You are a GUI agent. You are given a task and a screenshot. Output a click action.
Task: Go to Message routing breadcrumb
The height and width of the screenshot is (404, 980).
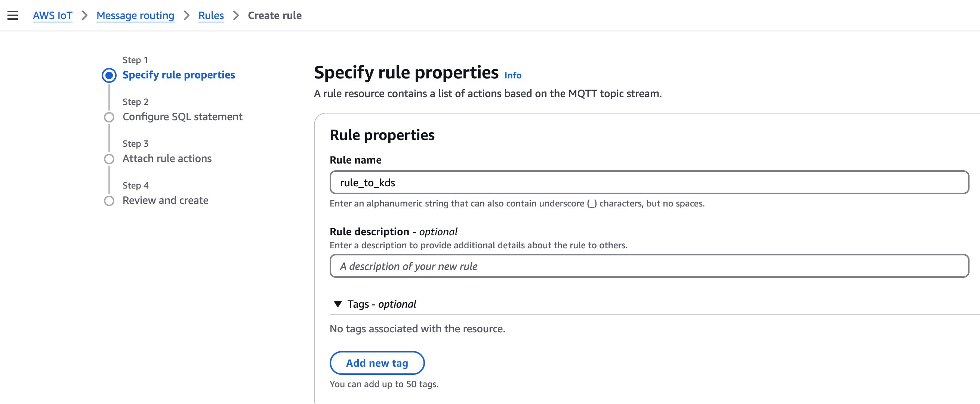pyautogui.click(x=135, y=15)
